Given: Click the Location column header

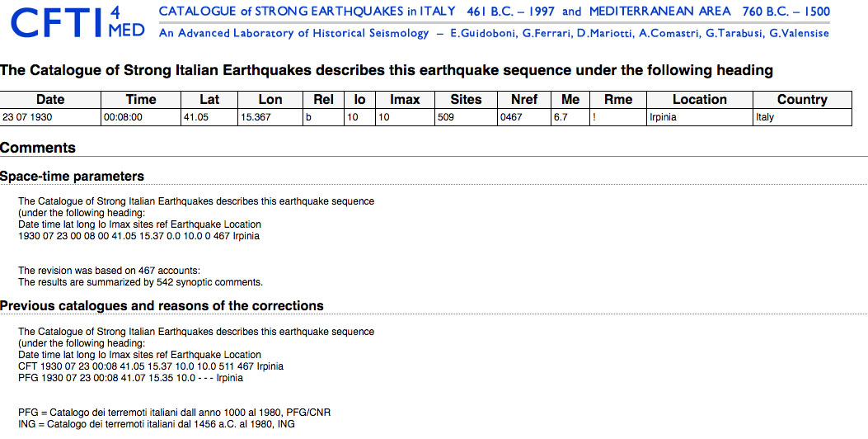Looking at the screenshot, I should [699, 99].
